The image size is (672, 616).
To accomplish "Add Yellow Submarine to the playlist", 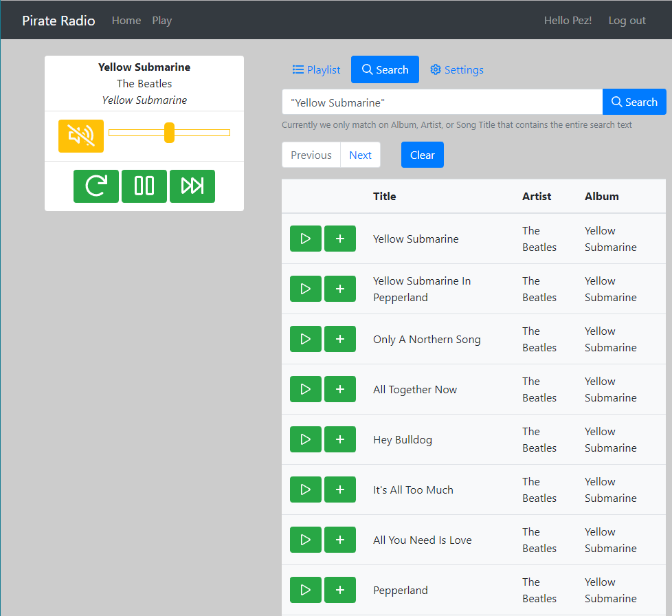I will tap(340, 239).
